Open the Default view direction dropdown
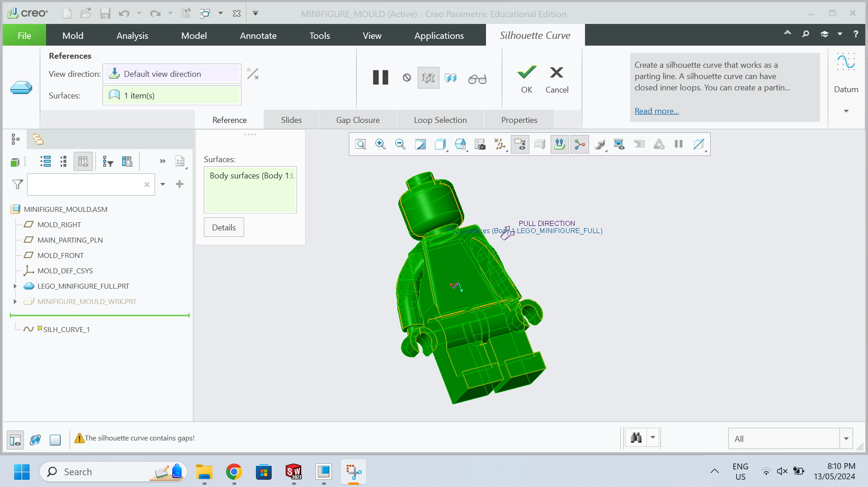 click(172, 73)
